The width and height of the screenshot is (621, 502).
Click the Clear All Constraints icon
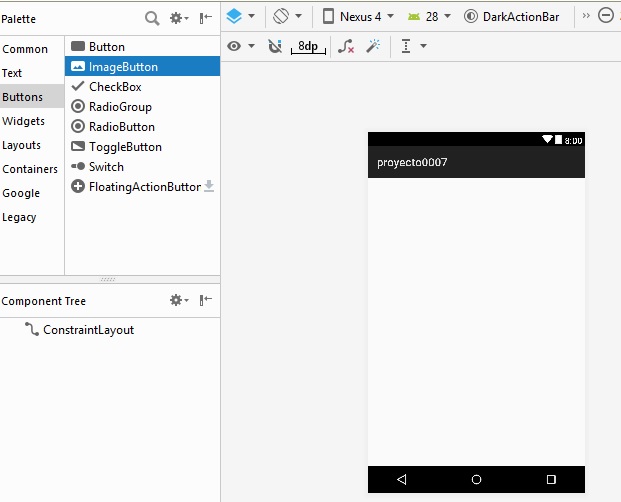tap(346, 46)
